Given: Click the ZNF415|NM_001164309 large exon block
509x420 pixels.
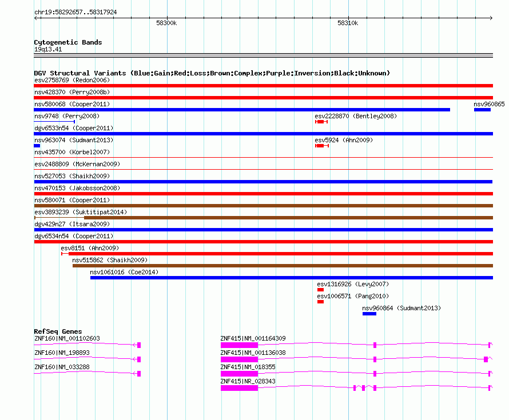Looking at the screenshot, I should click(239, 345).
